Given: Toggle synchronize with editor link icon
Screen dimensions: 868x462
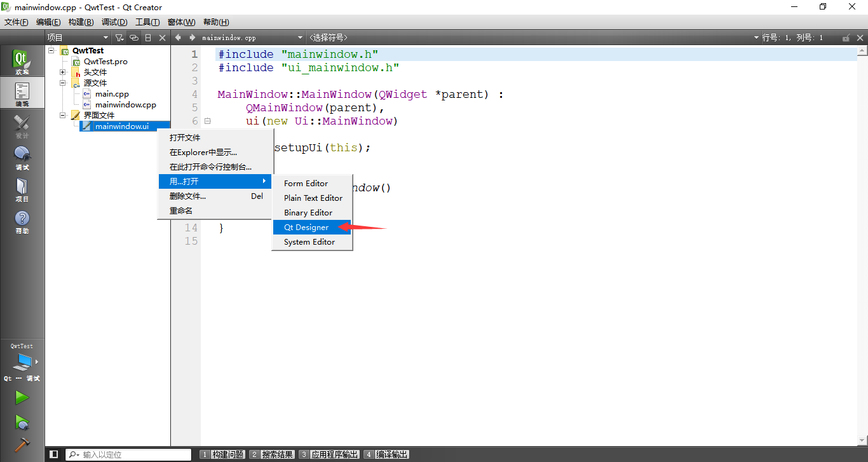Looking at the screenshot, I should [x=133, y=37].
